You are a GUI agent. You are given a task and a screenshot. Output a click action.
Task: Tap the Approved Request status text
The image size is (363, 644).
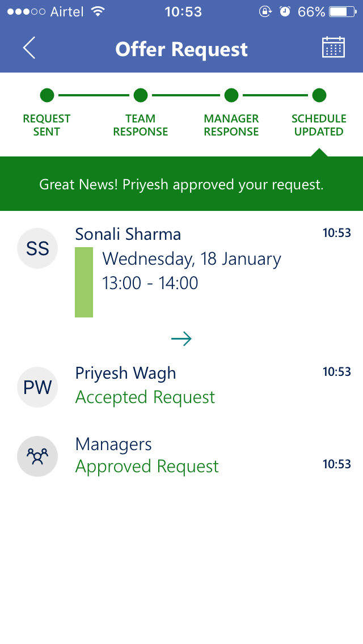click(147, 467)
